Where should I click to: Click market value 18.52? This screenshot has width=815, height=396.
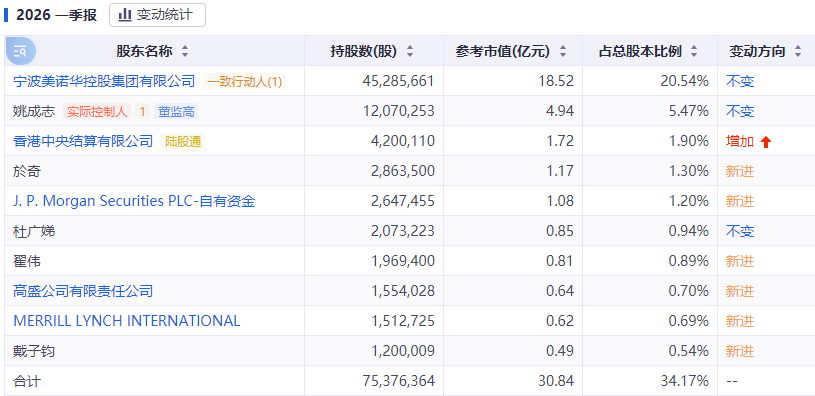[x=556, y=81]
